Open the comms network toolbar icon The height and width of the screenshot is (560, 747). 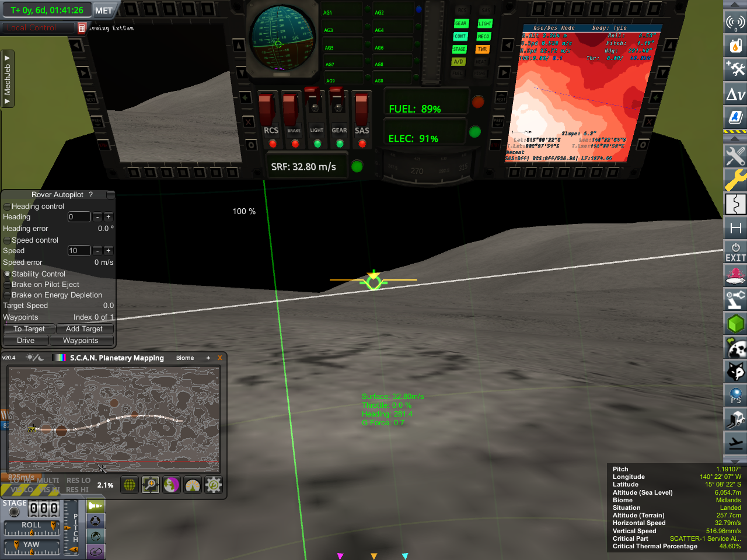coord(735,22)
